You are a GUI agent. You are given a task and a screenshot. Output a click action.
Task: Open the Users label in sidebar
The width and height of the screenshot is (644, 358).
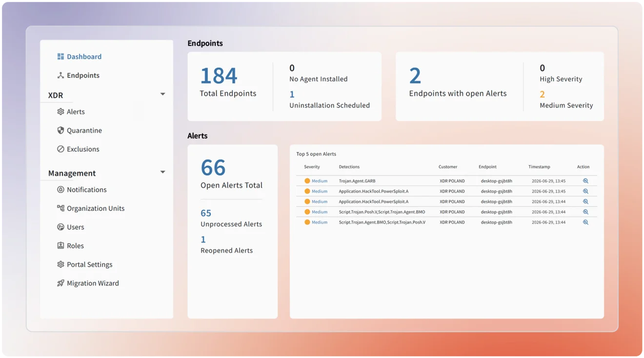pos(76,227)
